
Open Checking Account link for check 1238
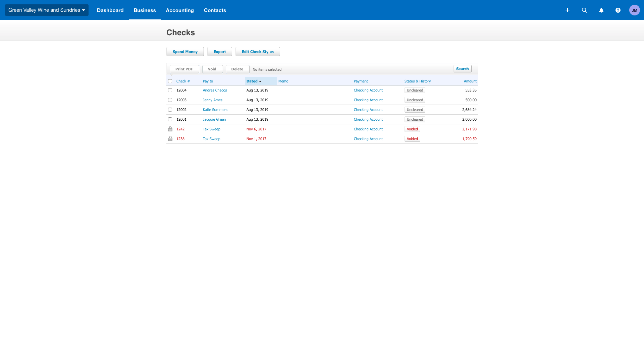pos(368,139)
